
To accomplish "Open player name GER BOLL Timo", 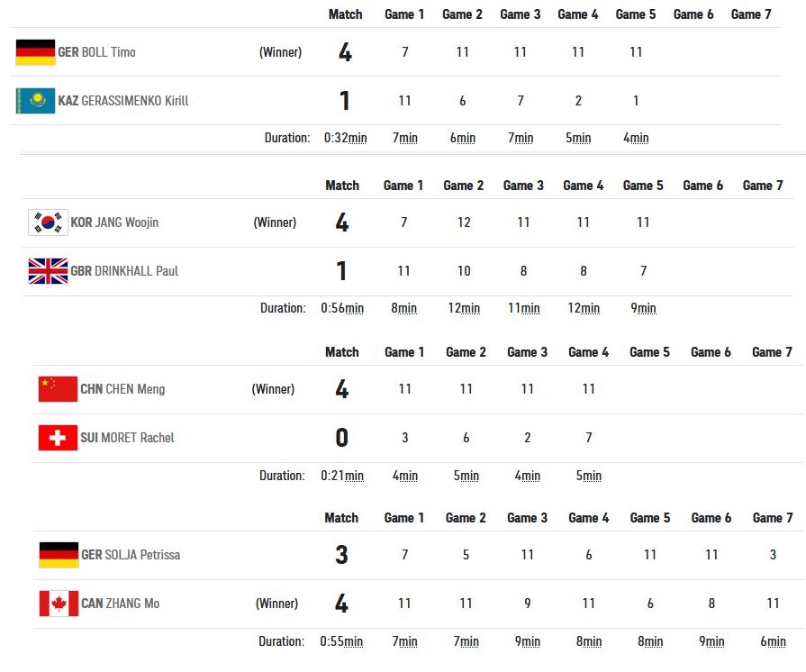I will [x=96, y=52].
